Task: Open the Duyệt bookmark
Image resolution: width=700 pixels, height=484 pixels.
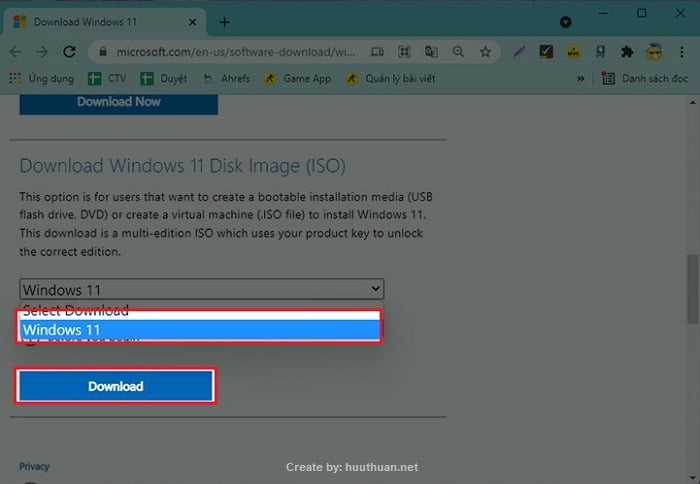Action: click(163, 79)
